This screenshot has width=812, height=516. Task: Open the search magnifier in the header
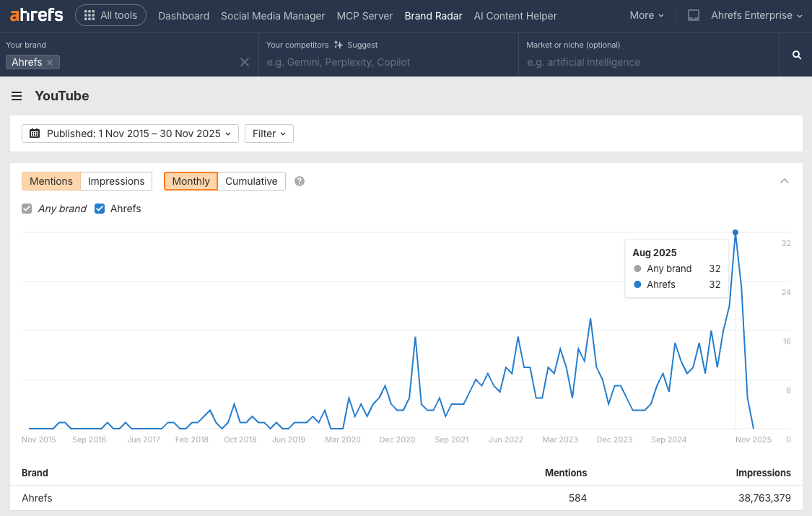pyautogui.click(x=795, y=54)
